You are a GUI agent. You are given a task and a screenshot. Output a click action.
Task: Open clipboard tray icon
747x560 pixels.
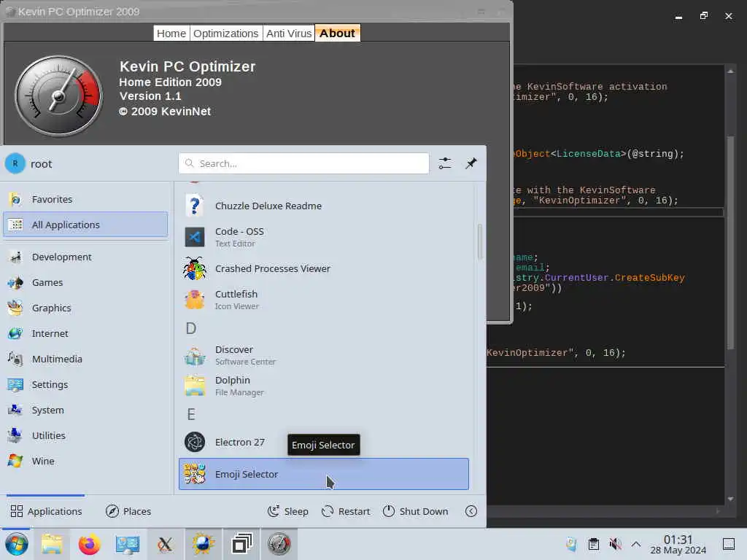click(x=594, y=544)
